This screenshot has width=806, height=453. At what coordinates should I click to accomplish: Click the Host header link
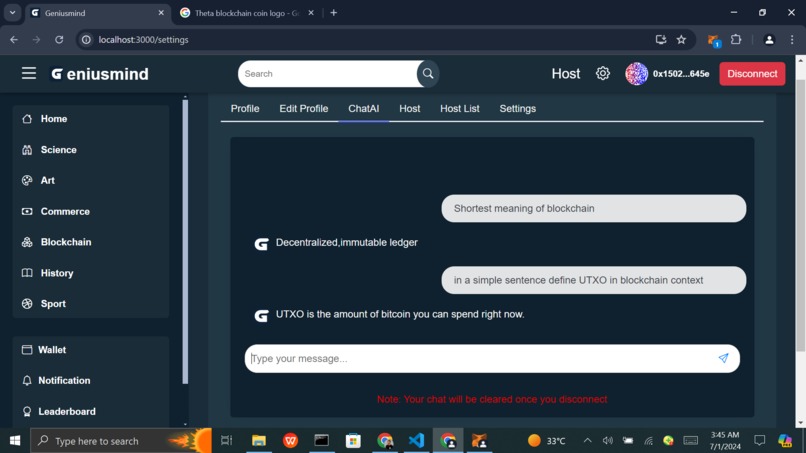(x=565, y=74)
